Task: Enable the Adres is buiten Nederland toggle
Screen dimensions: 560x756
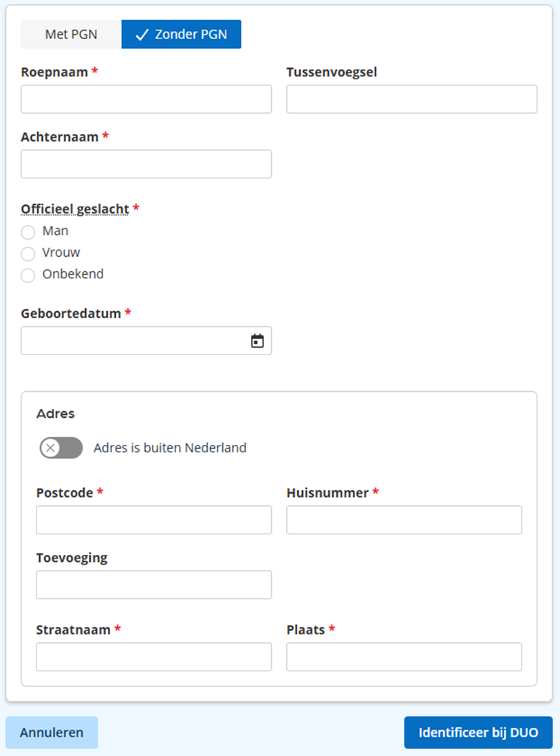Action: tap(61, 448)
